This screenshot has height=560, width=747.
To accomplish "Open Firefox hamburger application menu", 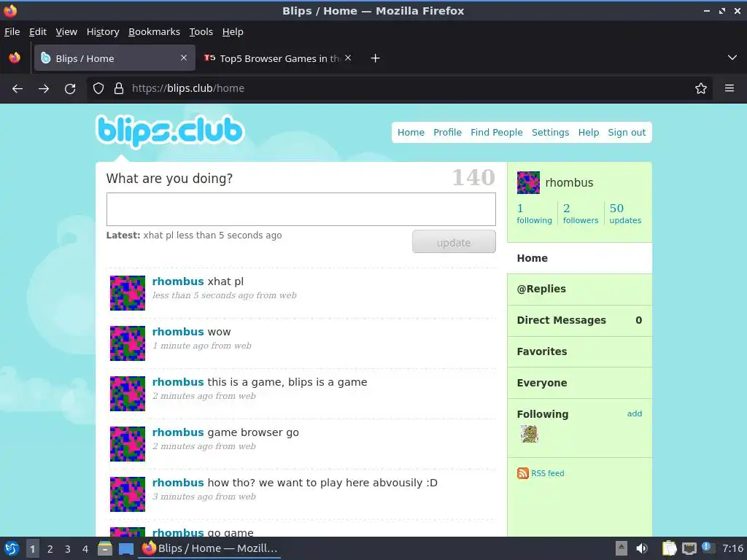I will click(x=729, y=88).
